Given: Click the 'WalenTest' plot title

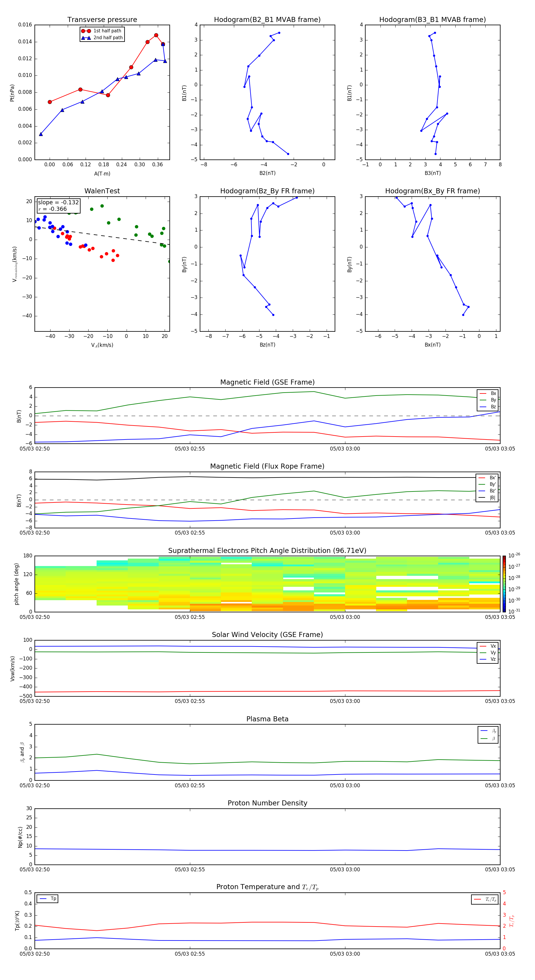Looking at the screenshot, I should 102,191.
